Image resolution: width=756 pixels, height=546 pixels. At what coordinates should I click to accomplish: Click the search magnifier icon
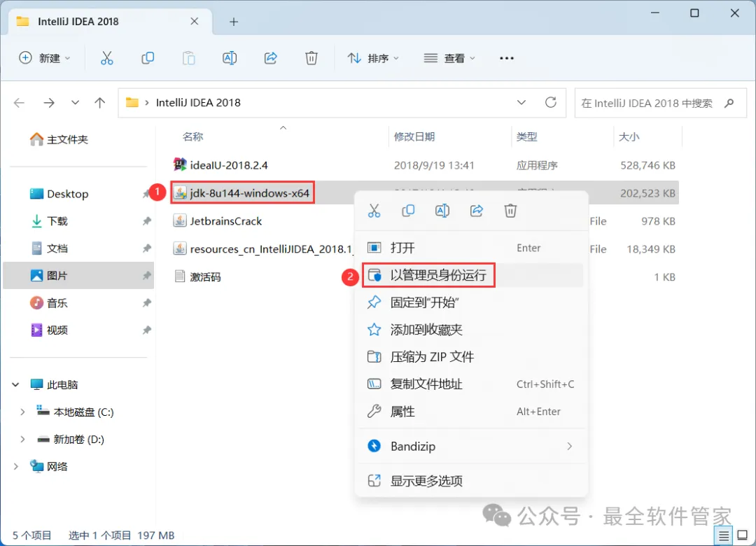[729, 103]
